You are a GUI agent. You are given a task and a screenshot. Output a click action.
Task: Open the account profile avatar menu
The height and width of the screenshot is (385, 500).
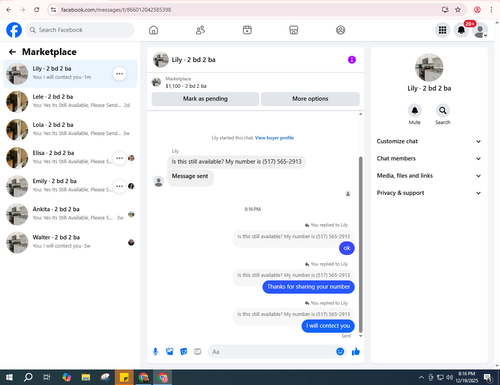coord(480,30)
